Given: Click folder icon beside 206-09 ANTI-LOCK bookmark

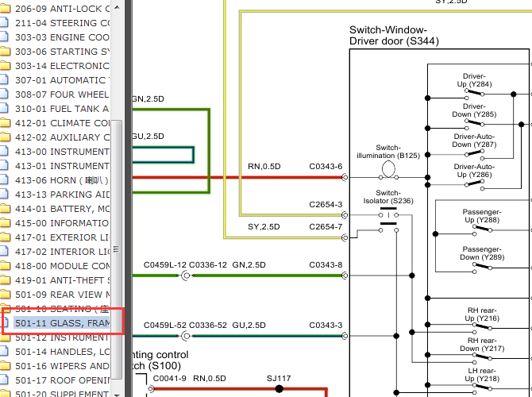Looking at the screenshot, I should coord(5,9).
